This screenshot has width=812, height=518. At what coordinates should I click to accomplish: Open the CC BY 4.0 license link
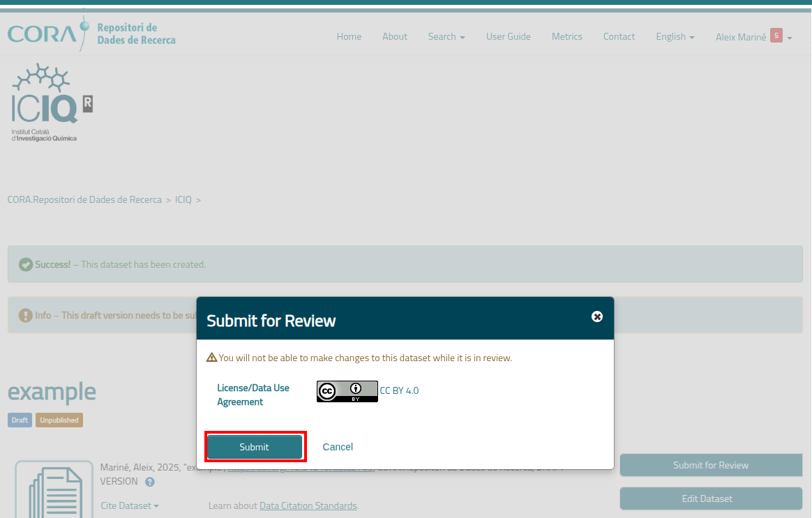click(399, 391)
